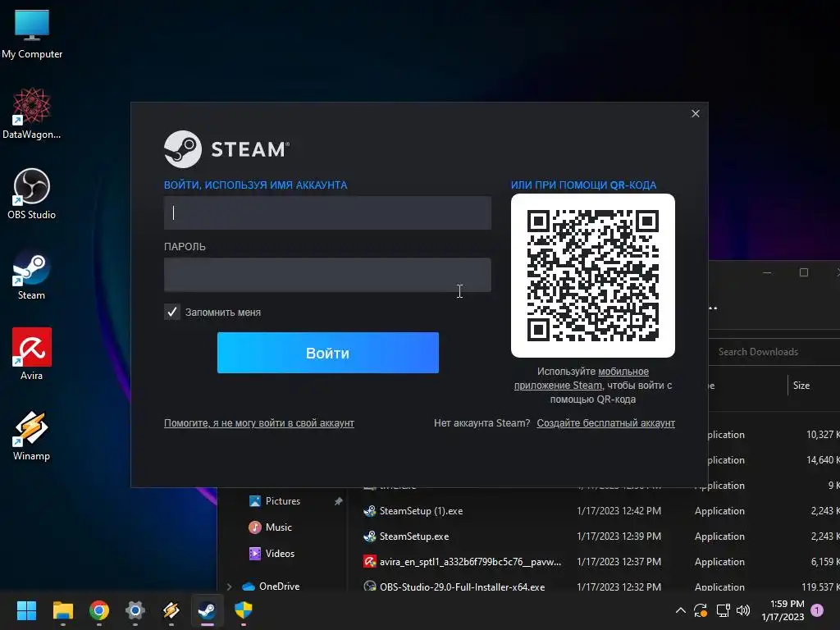
Task: Select the Winamp desktop shortcut
Action: (x=32, y=435)
